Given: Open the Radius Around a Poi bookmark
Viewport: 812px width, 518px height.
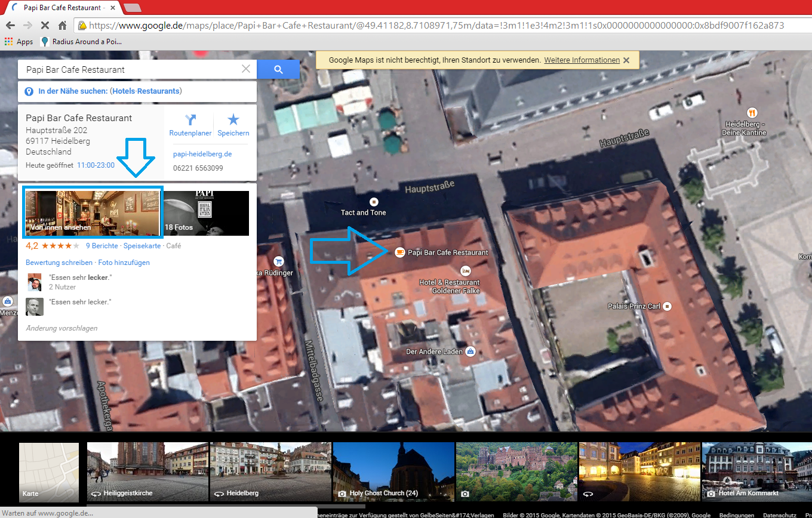Looking at the screenshot, I should point(81,42).
